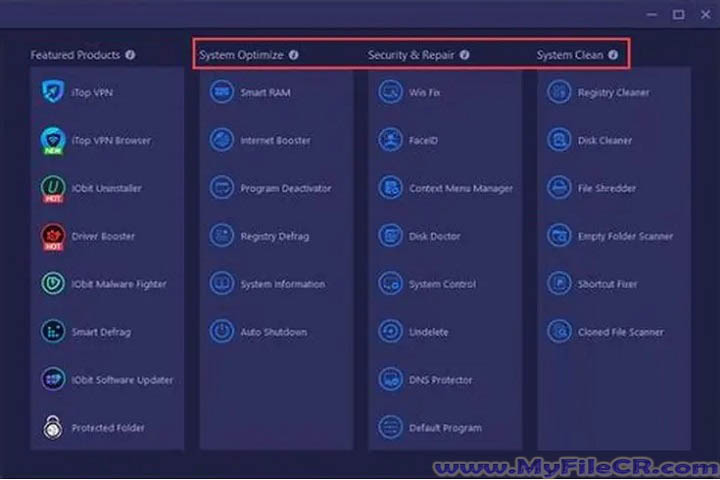Open the File Shredder icon

559,187
